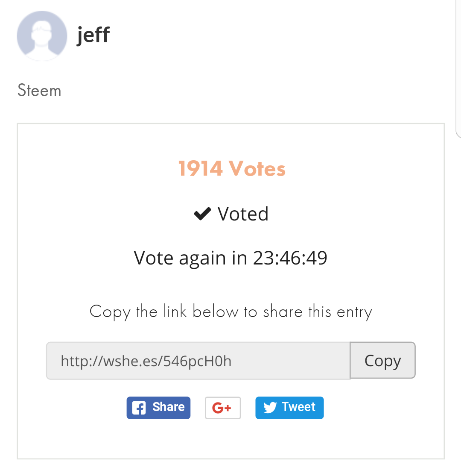Screen dimensions: 461x476
Task: Open jeff's profile avatar picture
Action: point(42,36)
